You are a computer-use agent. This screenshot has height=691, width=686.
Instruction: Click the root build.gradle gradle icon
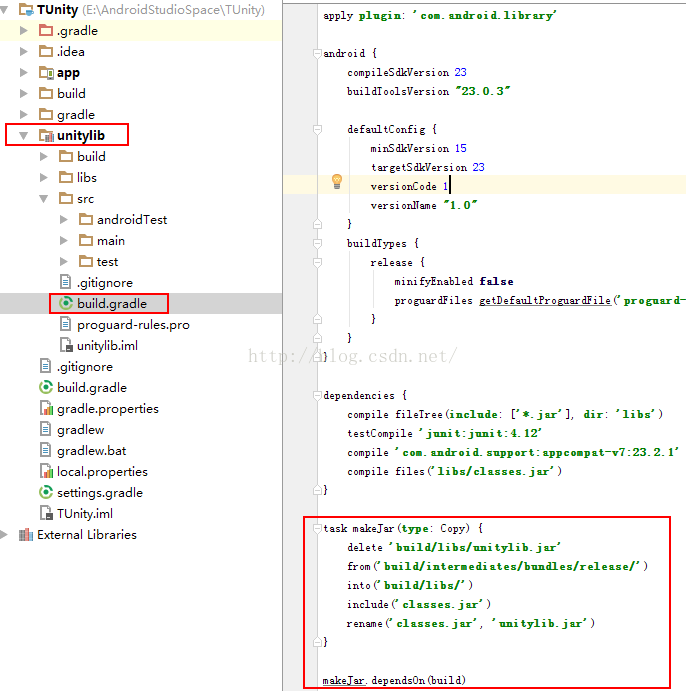pos(46,387)
